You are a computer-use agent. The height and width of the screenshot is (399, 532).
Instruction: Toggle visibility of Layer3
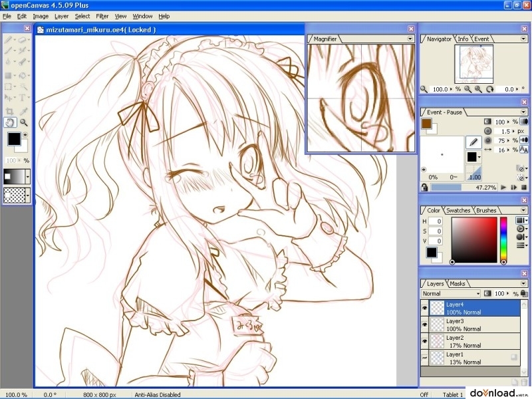pos(425,325)
